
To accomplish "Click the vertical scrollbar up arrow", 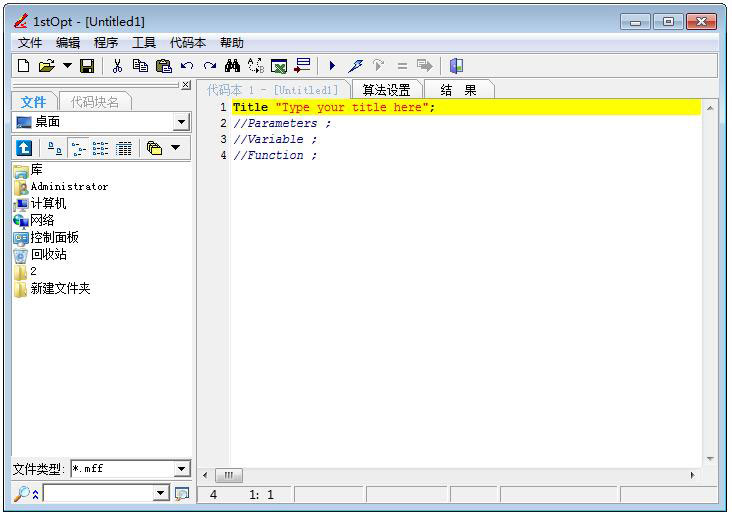I will coord(710,108).
